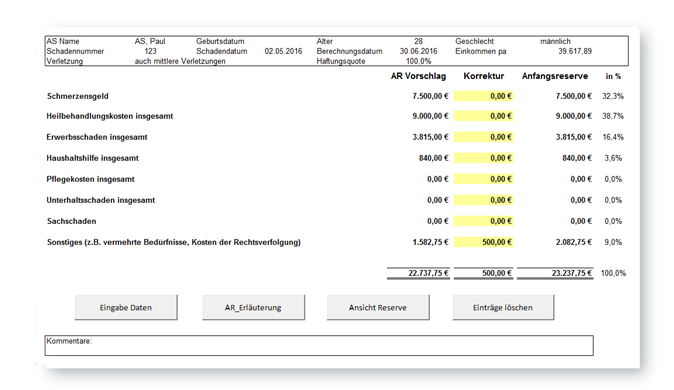Click Pflegekosten insgesamt label

coord(91,179)
